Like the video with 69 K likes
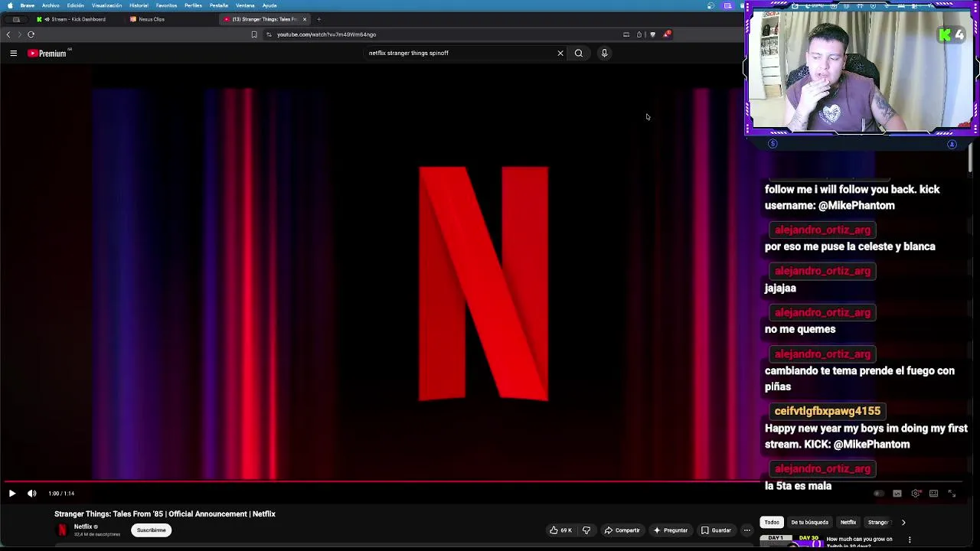980x551 pixels. 560,530
